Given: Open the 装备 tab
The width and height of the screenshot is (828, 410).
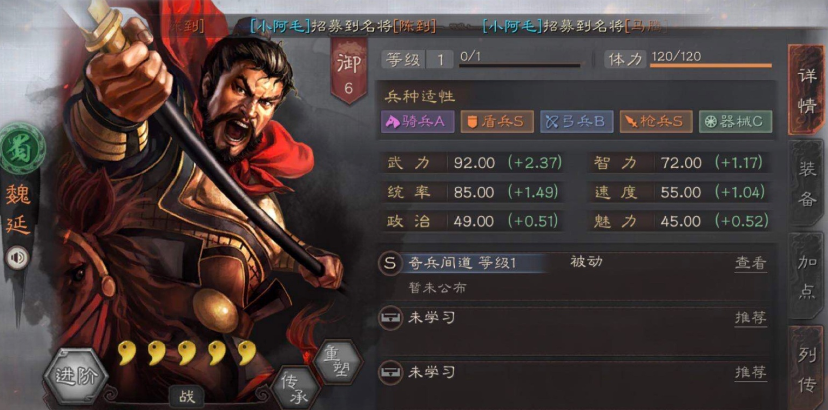Looking at the screenshot, I should coord(807,184).
